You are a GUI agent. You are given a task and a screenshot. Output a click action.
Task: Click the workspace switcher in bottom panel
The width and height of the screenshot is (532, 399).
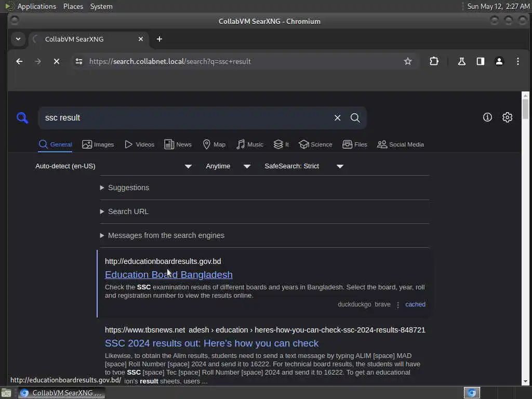(472, 393)
